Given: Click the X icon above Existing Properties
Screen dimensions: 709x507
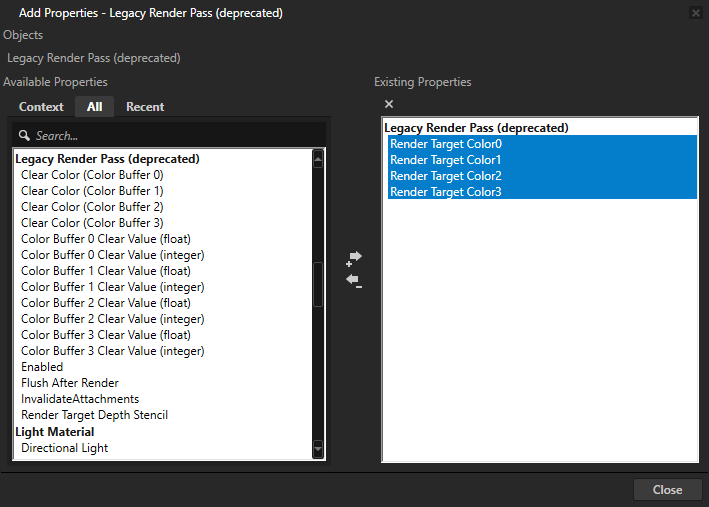Looking at the screenshot, I should 389,105.
